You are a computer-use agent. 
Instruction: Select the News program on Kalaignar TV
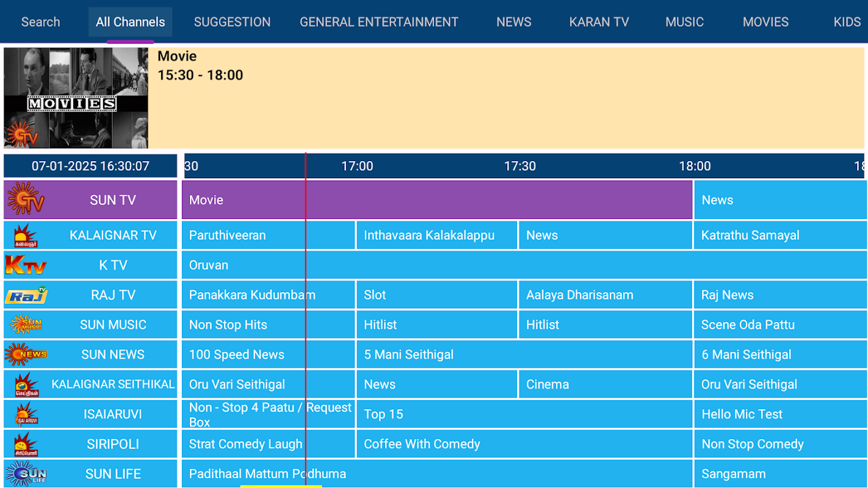tap(606, 235)
